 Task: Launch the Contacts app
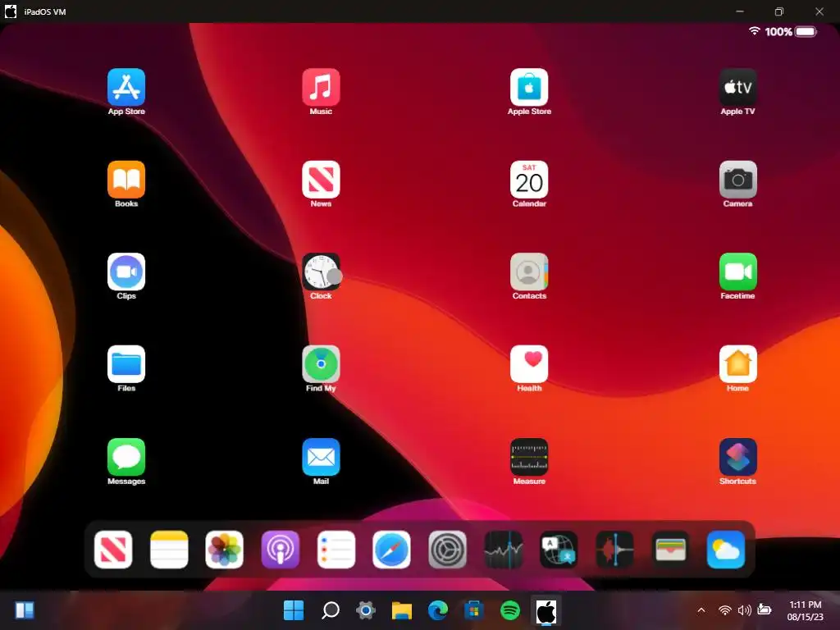coord(529,272)
